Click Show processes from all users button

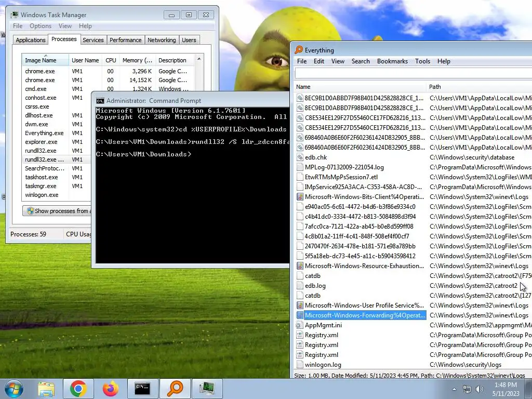click(x=57, y=211)
